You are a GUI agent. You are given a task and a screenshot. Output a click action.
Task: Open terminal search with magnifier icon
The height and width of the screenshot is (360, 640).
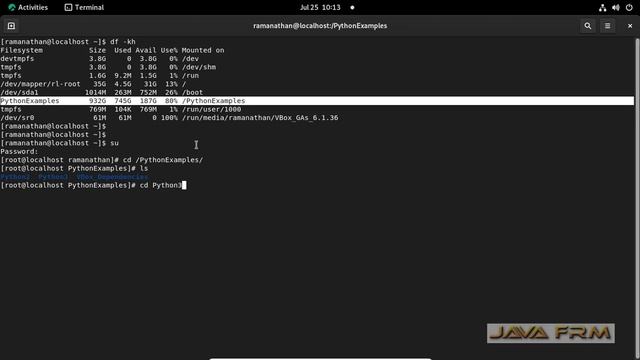click(587, 26)
